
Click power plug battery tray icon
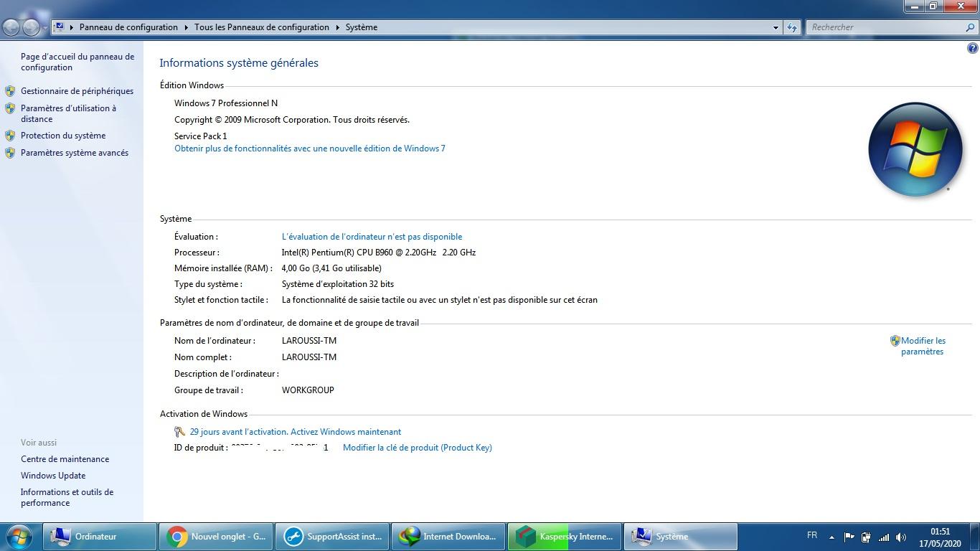point(866,537)
